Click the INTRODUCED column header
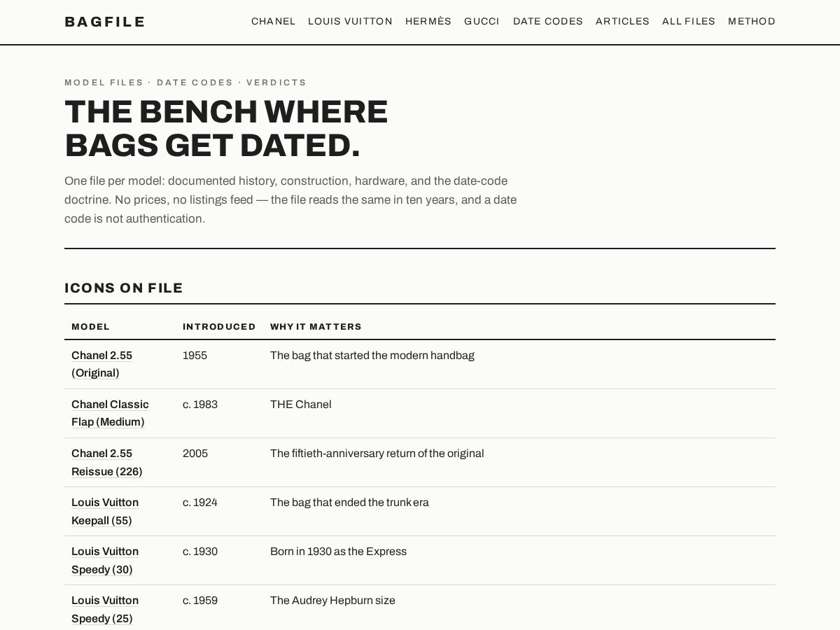 (219, 327)
